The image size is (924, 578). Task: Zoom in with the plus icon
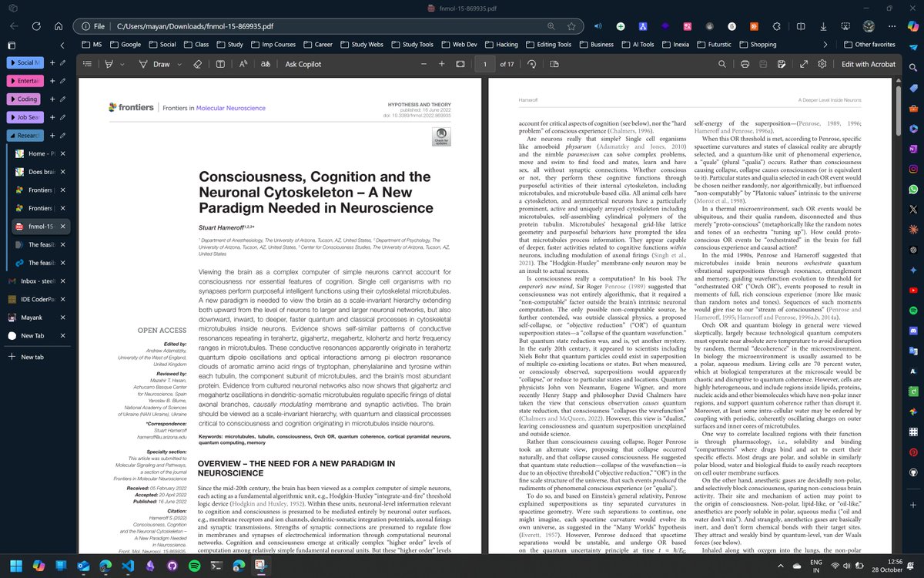(441, 64)
